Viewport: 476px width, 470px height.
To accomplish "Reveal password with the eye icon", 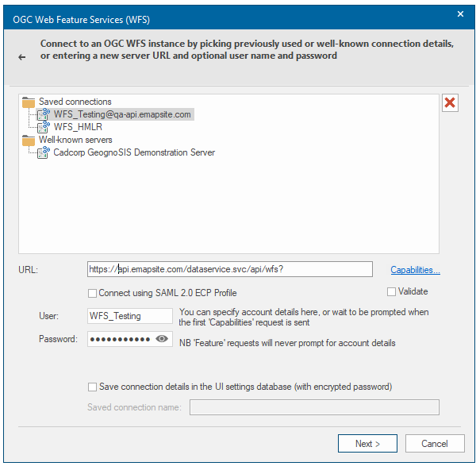I will 162,339.
